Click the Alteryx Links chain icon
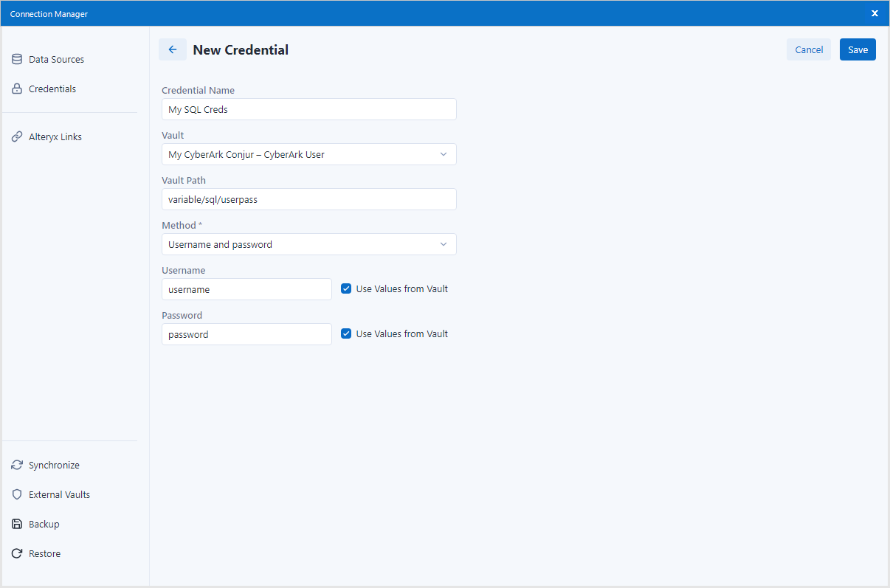Image resolution: width=890 pixels, height=588 pixels. point(16,136)
